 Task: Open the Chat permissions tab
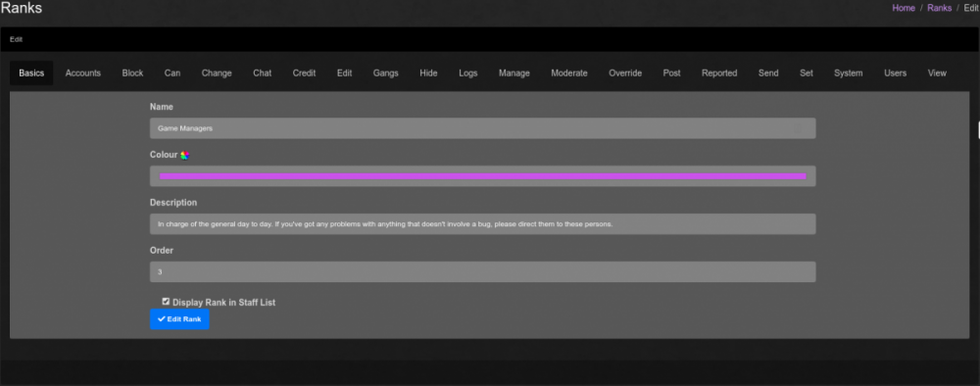tap(263, 73)
